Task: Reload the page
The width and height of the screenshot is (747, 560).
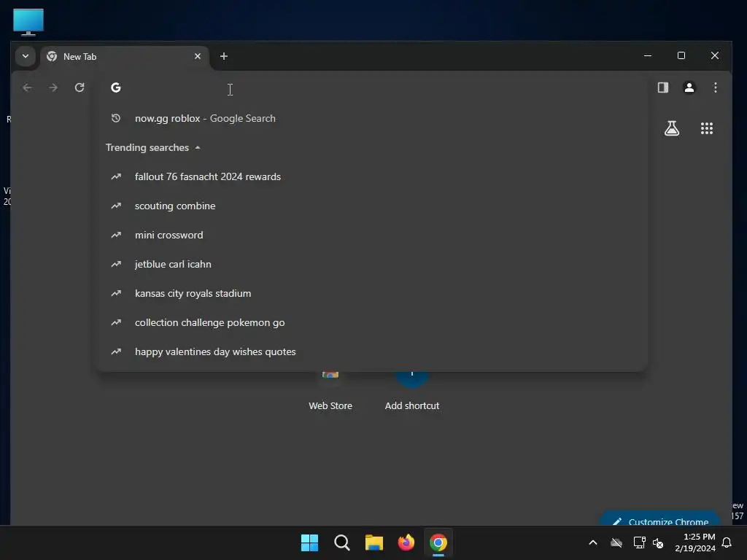Action: pos(80,87)
